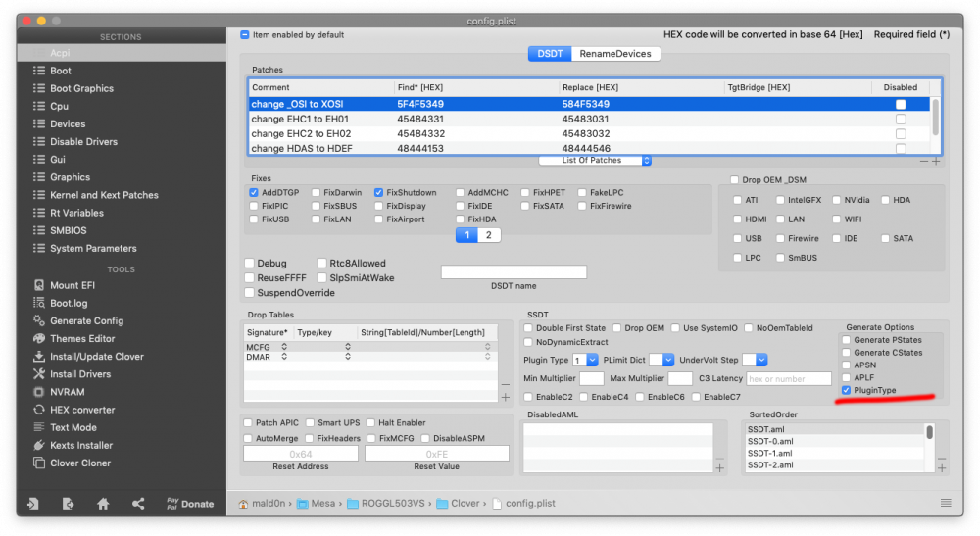This screenshot has width=980, height=536.
Task: Open Kexts Installer icon
Action: click(39, 446)
